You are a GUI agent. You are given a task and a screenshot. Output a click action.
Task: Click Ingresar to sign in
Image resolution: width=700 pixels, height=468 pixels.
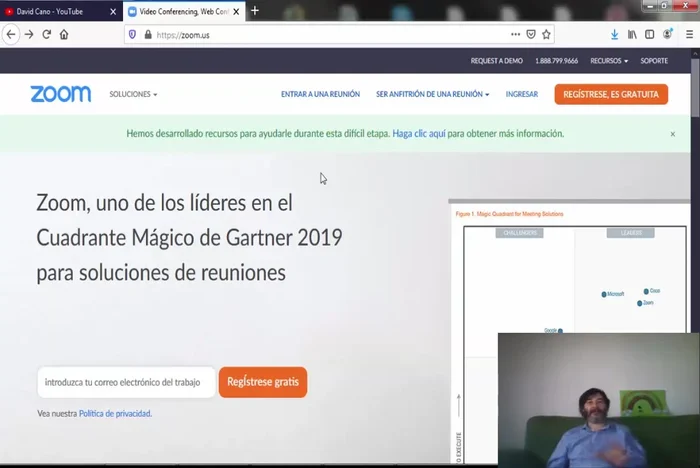click(x=521, y=94)
